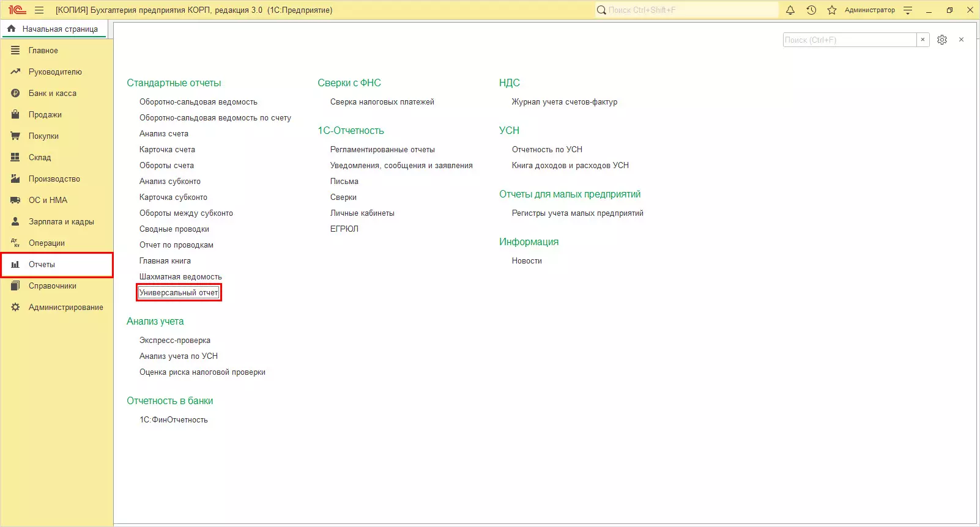This screenshot has width=980, height=527.
Task: Open Обороты между субконто report
Action: (x=186, y=213)
